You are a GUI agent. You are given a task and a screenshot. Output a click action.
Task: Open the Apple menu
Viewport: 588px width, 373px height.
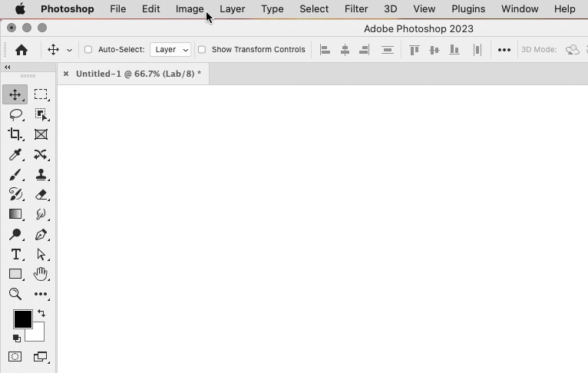[20, 8]
